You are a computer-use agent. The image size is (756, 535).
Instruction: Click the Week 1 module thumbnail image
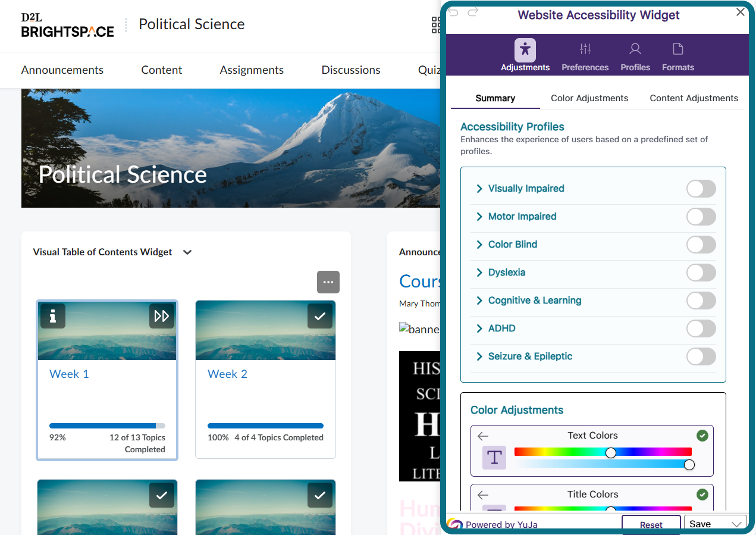107,330
